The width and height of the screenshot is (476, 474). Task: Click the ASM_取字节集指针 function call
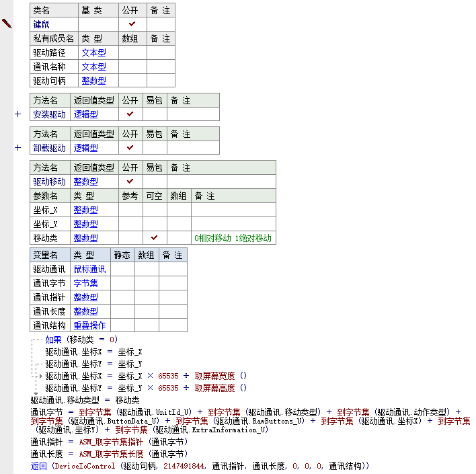click(111, 442)
